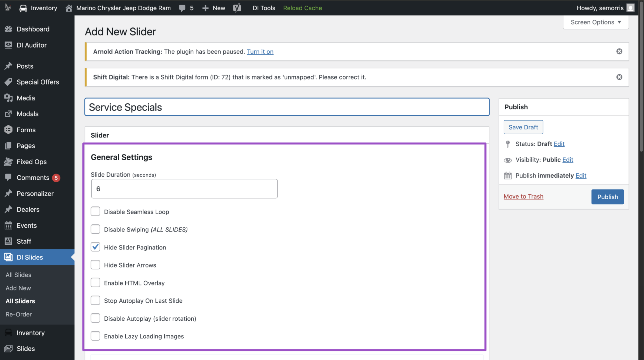Click the Inventory car icon in top bar
This screenshot has width=644, height=360.
(23, 8)
